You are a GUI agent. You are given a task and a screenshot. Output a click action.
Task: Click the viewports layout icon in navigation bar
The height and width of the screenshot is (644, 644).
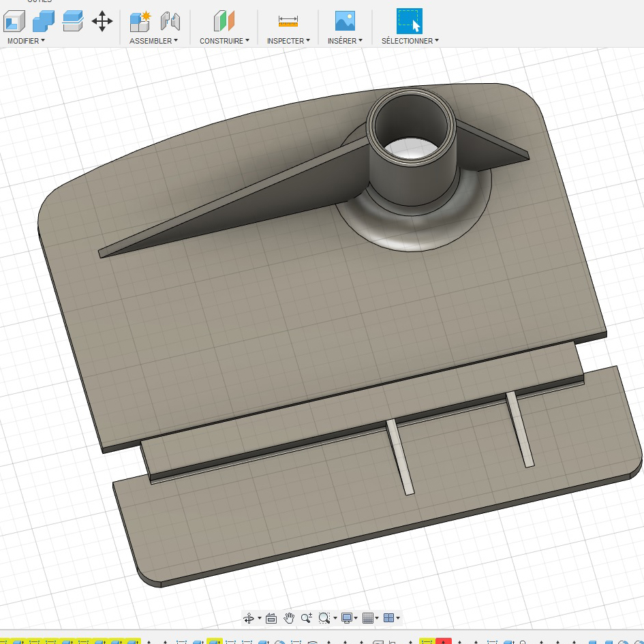pos(390,618)
